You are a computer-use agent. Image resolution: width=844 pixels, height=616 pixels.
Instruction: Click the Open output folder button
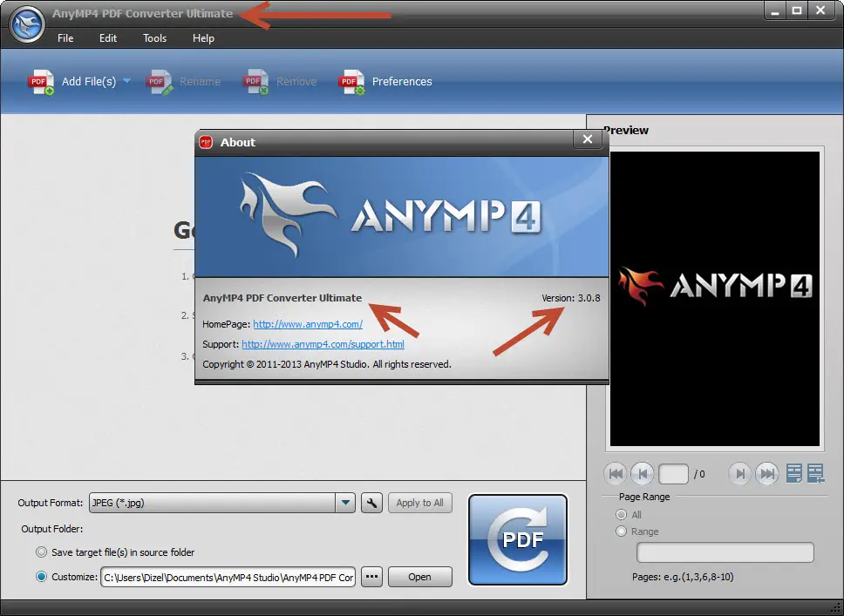[420, 577]
